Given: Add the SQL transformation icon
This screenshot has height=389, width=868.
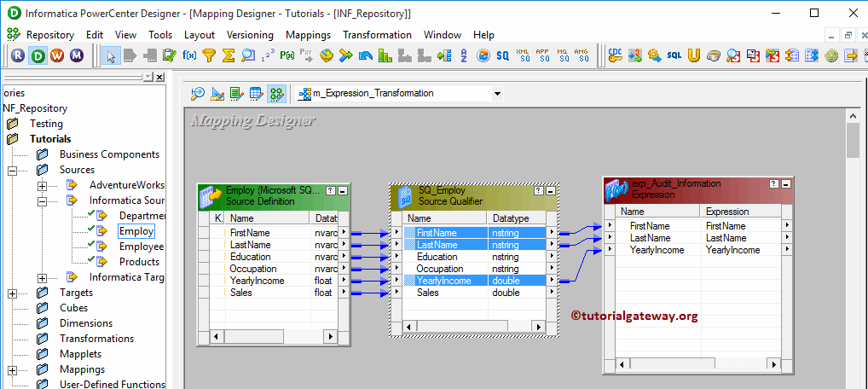Looking at the screenshot, I should 674,55.
